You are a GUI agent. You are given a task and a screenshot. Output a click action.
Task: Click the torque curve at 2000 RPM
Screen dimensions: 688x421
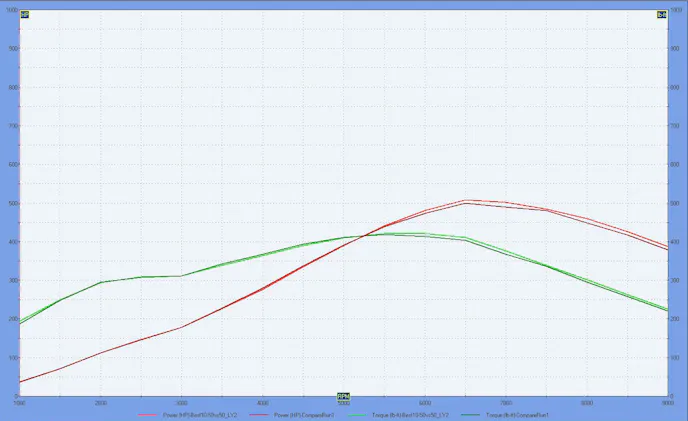pyautogui.click(x=100, y=282)
